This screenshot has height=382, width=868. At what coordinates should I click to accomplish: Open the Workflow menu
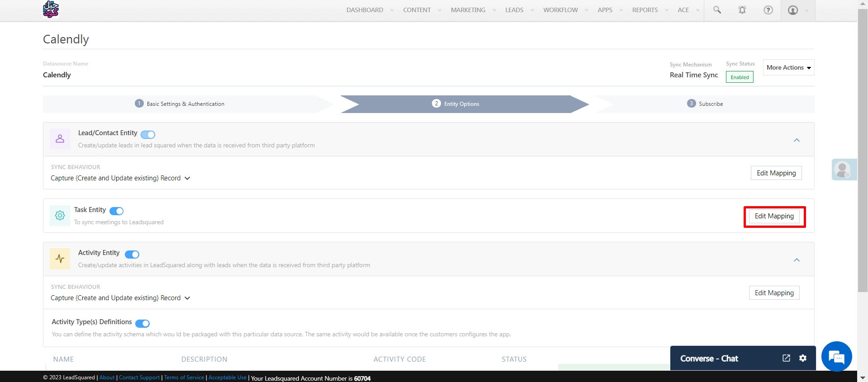click(560, 10)
